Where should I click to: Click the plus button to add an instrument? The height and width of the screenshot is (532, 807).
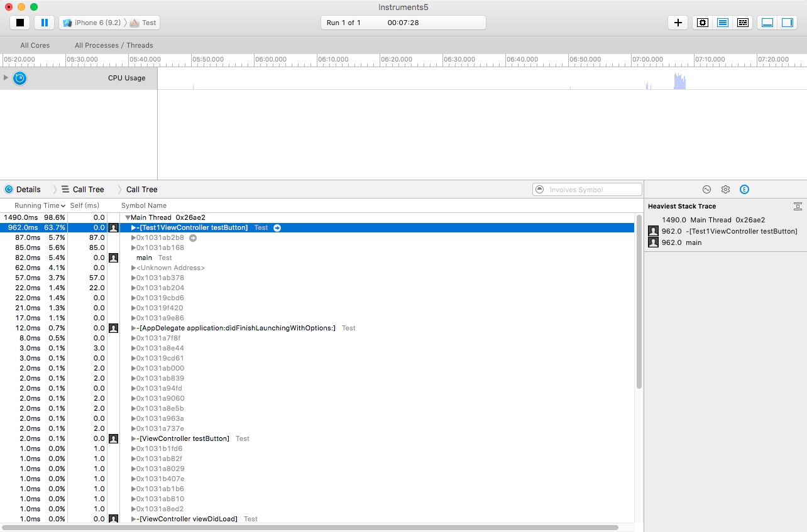(x=678, y=23)
